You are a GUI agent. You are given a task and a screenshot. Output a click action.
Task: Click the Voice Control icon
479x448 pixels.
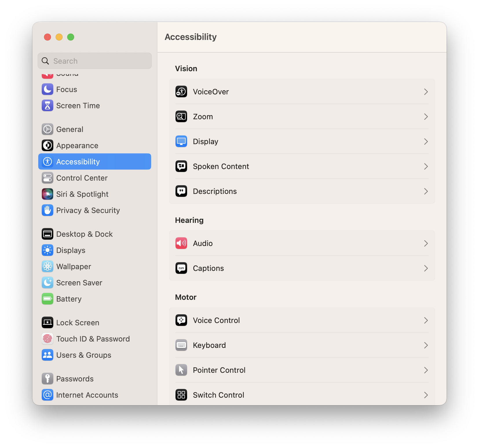181,320
